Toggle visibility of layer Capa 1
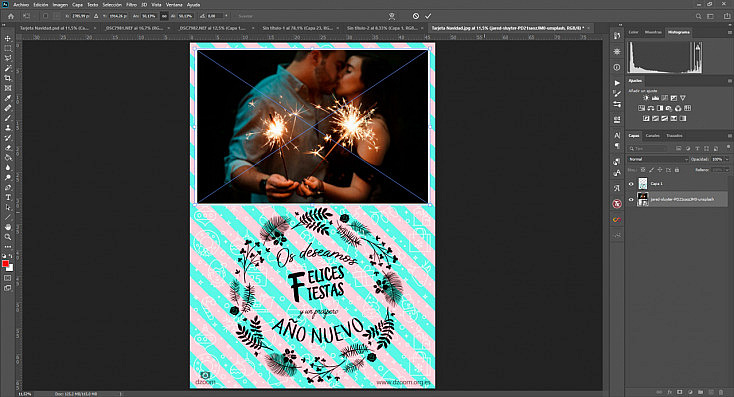This screenshot has width=734, height=397. coord(631,184)
